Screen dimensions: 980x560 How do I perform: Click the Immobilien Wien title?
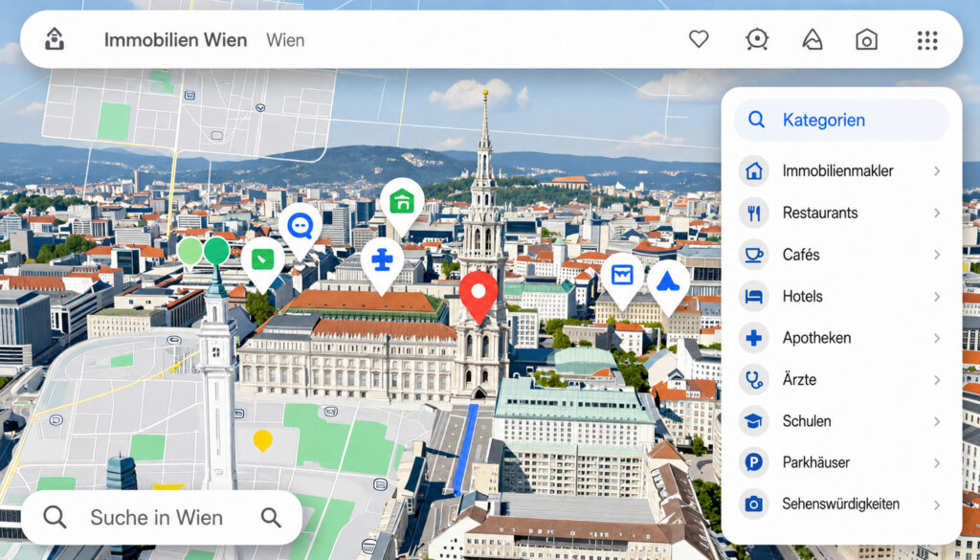[x=176, y=40]
